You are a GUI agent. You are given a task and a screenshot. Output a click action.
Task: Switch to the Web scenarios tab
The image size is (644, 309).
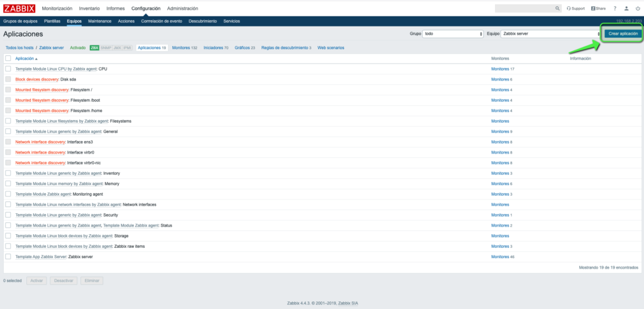coord(331,48)
